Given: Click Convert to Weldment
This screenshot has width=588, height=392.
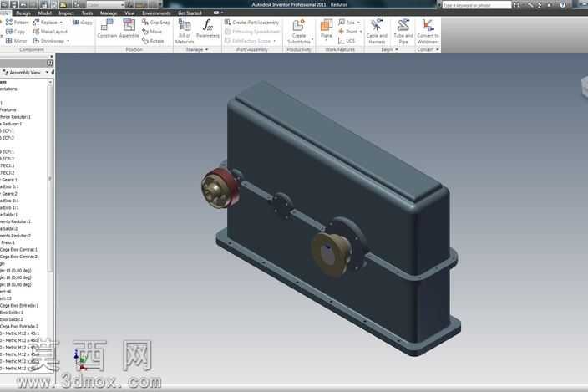Looking at the screenshot, I should (x=428, y=32).
